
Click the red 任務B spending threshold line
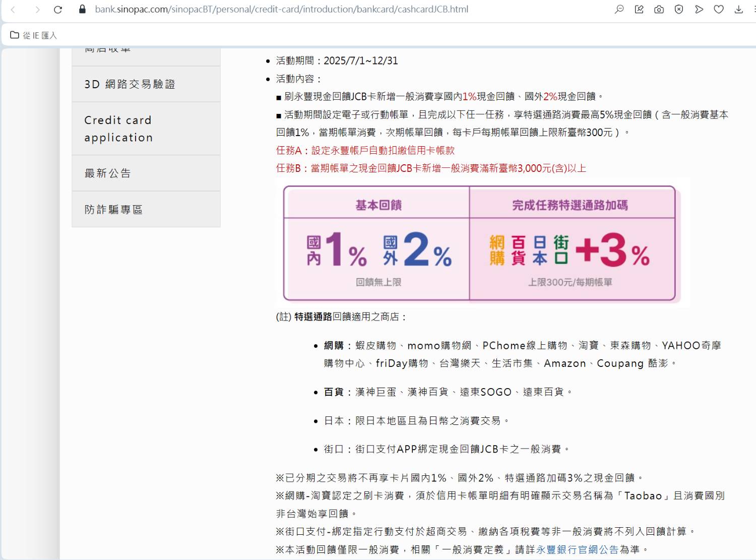[431, 168]
